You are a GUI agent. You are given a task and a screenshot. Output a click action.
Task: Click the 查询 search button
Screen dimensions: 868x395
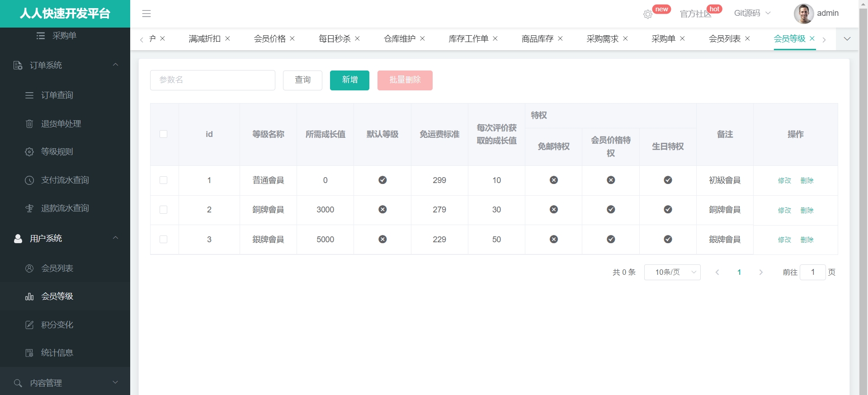(x=302, y=80)
